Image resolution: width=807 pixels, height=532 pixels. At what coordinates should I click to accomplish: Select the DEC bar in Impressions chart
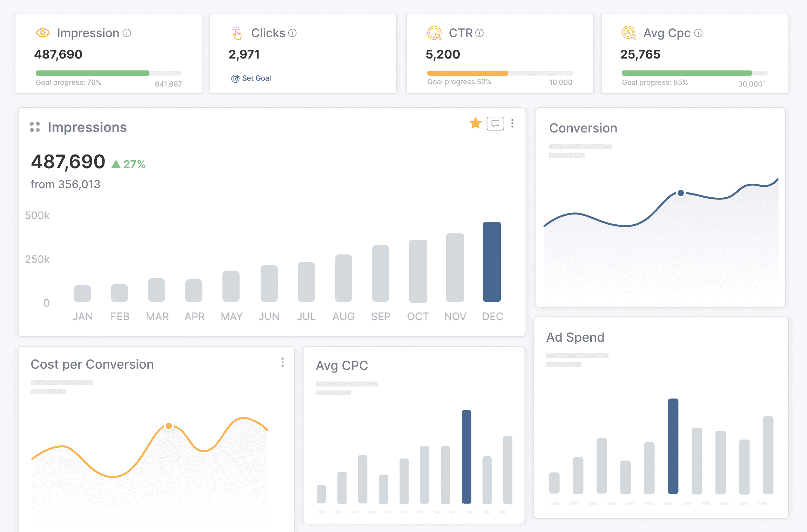pos(492,261)
